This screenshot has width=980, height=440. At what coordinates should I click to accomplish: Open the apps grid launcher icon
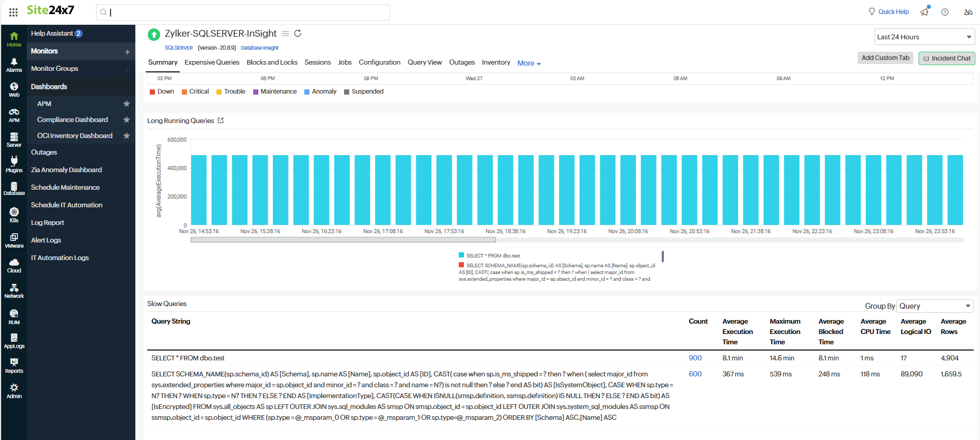click(x=13, y=12)
